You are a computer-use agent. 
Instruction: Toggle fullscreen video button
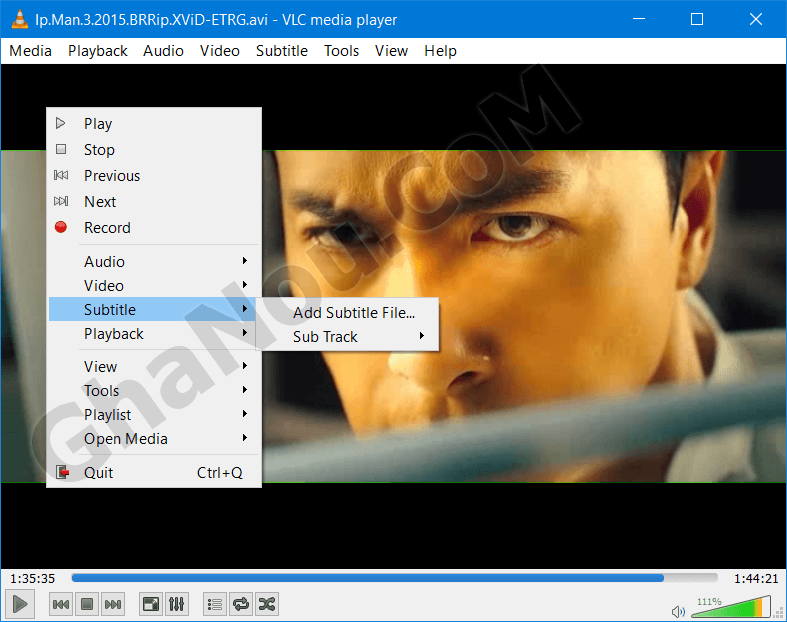click(151, 604)
